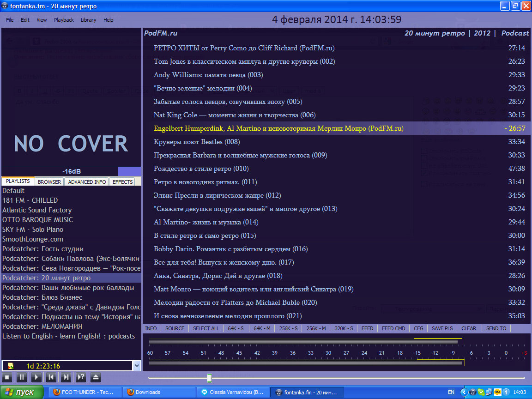Click the CLEAR button
The image size is (532, 399).
click(468, 328)
